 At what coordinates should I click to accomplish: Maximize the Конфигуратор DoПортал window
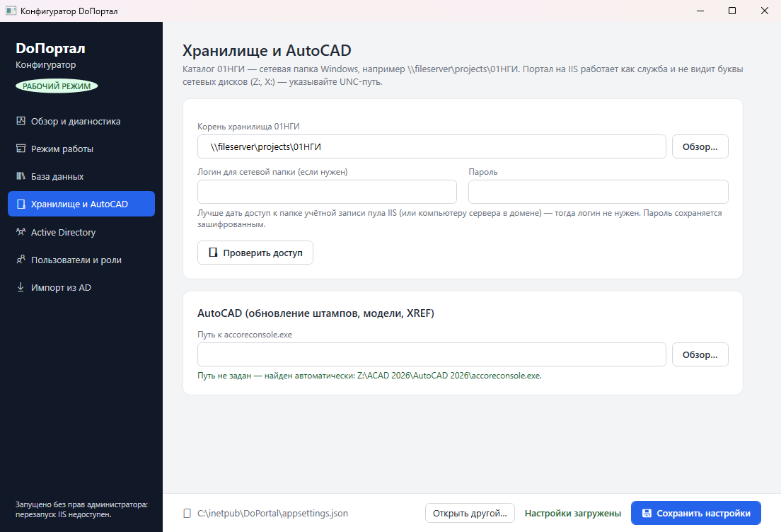(732, 11)
